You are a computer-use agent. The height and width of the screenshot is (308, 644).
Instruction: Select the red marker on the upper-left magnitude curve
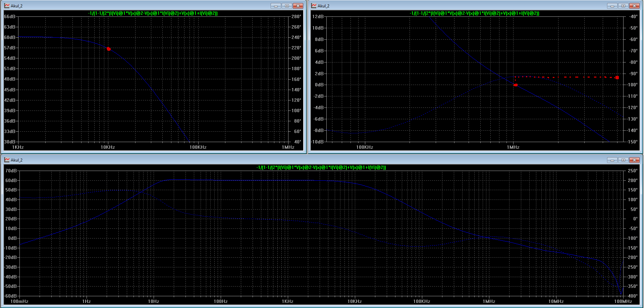click(x=109, y=49)
